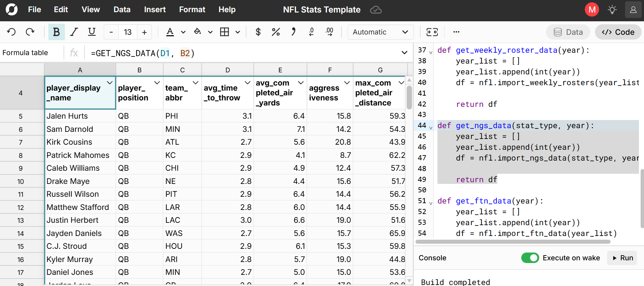Click the redo arrow icon
This screenshot has width=644, height=286.
[30, 32]
